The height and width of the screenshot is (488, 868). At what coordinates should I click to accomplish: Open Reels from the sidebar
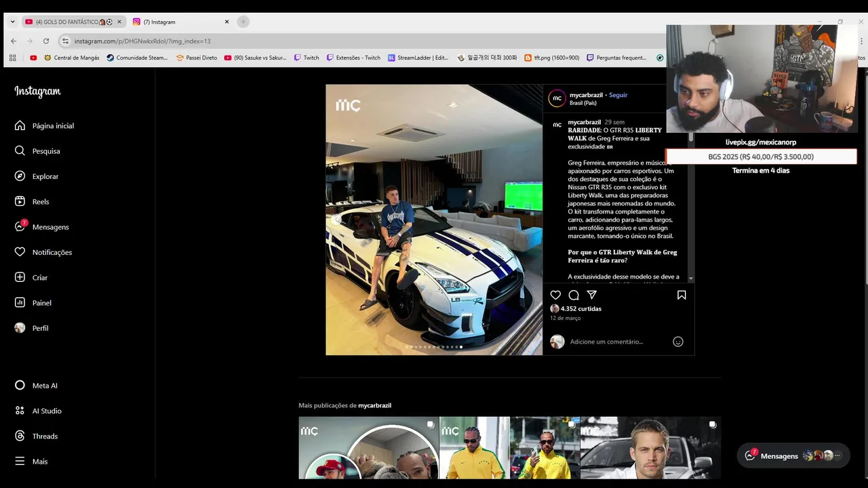tap(32, 201)
